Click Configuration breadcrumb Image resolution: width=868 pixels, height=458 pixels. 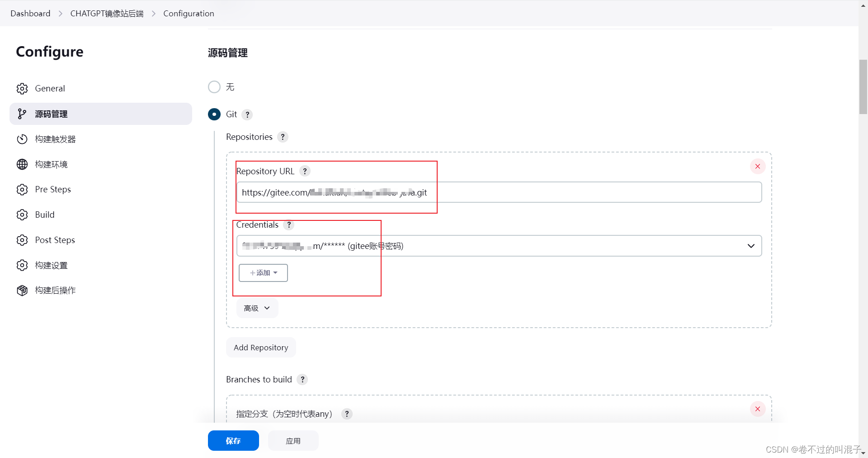pyautogui.click(x=189, y=14)
